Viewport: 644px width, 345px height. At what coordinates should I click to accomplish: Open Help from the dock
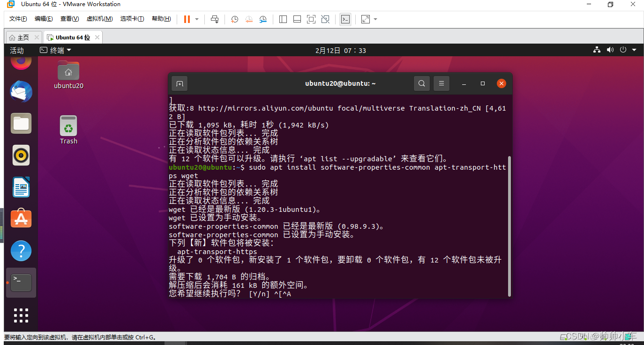pyautogui.click(x=21, y=251)
